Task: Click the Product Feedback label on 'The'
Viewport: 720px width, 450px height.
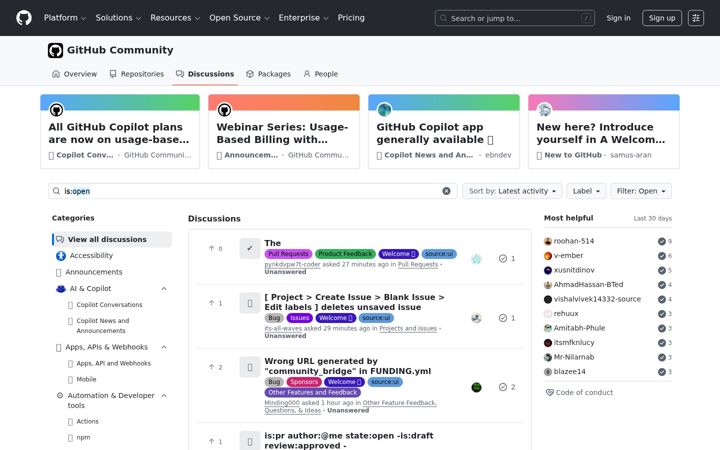Action: tap(345, 254)
